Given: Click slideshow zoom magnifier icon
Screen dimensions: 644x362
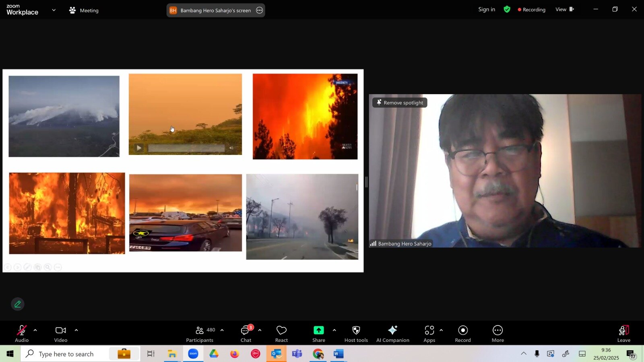Looking at the screenshot, I should point(48,267).
